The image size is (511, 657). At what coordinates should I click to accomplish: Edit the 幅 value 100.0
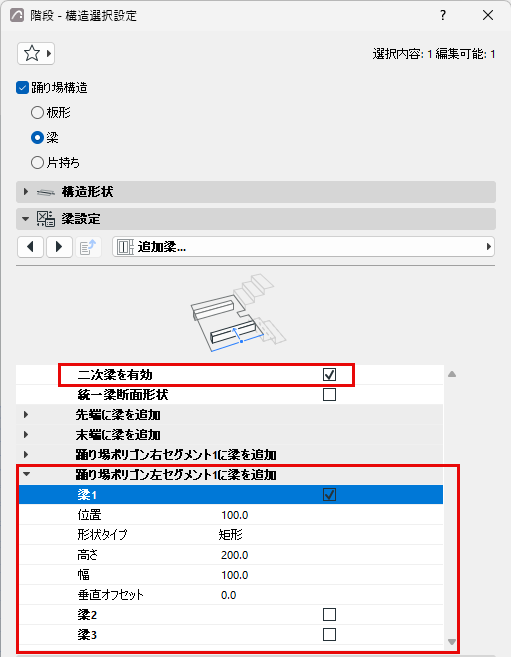click(x=235, y=575)
